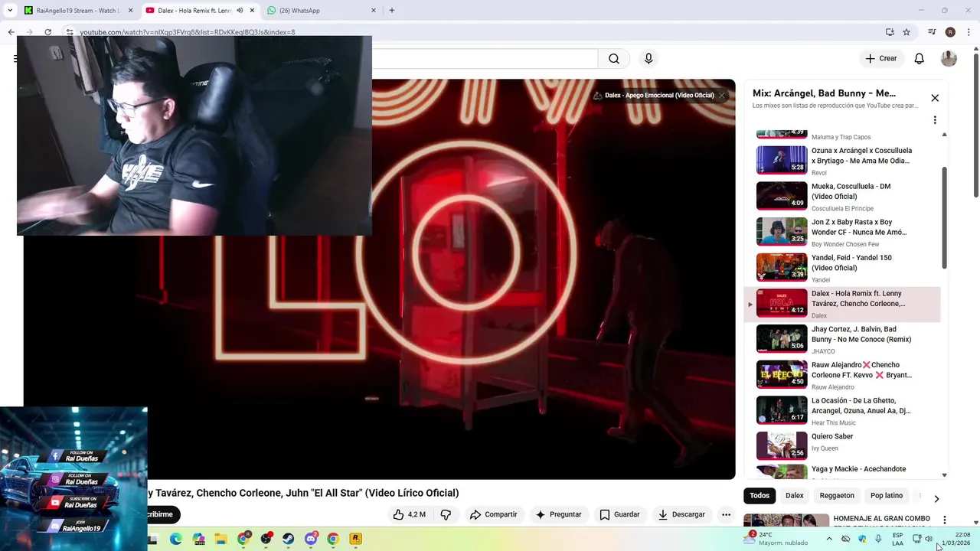
Task: Select the Reggaeton filter chip
Action: point(837,495)
